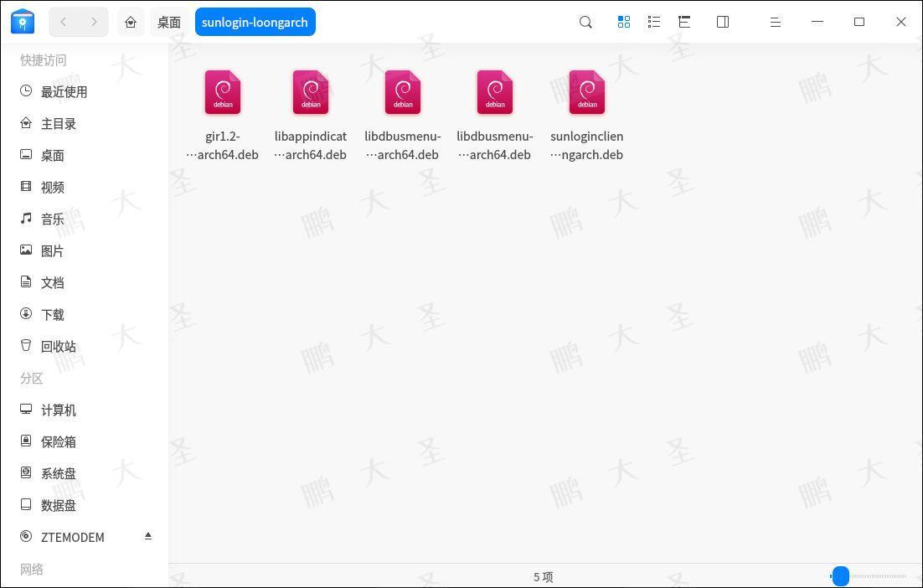Click sunlogin-loongarch breadcrumb
The image size is (923, 588).
point(255,23)
